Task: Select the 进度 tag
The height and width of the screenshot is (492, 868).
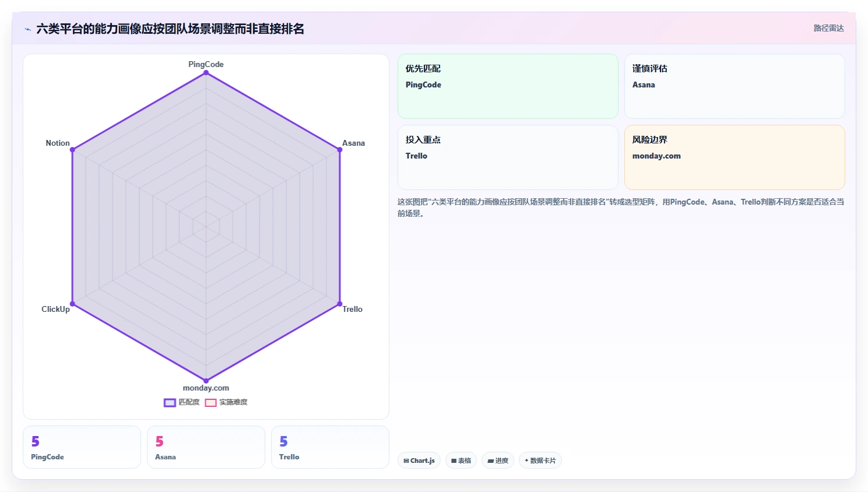Action: [x=498, y=461]
